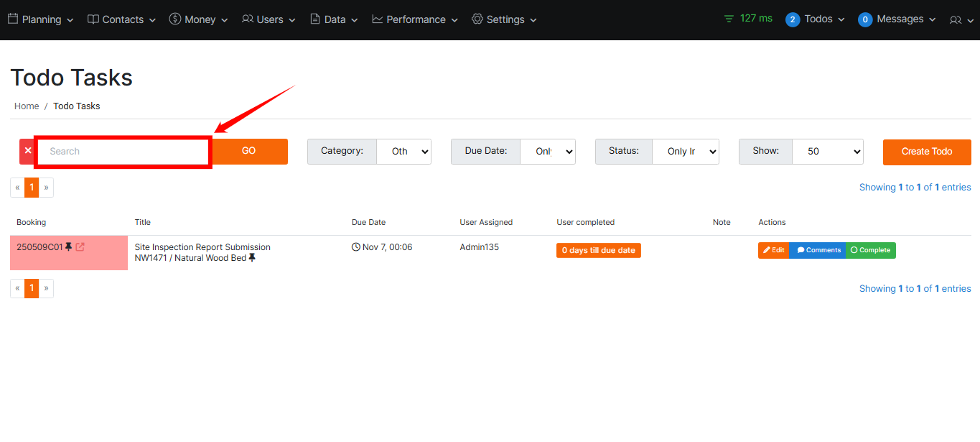Click the blue Messages count badge
The height and width of the screenshot is (442, 980).
pos(865,19)
